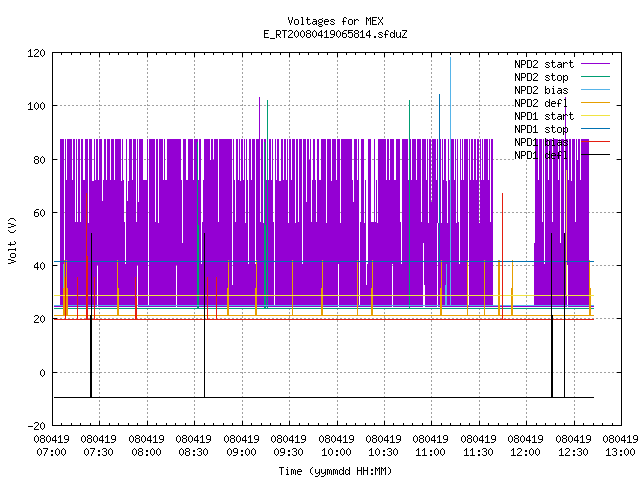Click the 'NPD1 bias' legend label
This screenshot has width=640, height=480.
(541, 142)
